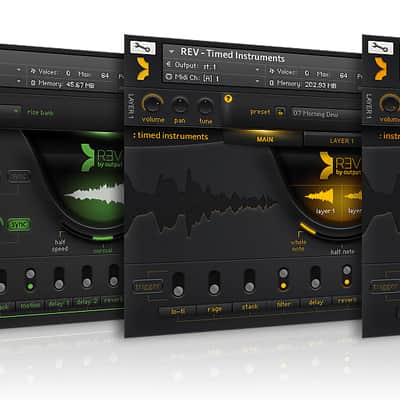
Task: Click the Memory value 45.67 MB in left window
Action: [x=80, y=85]
